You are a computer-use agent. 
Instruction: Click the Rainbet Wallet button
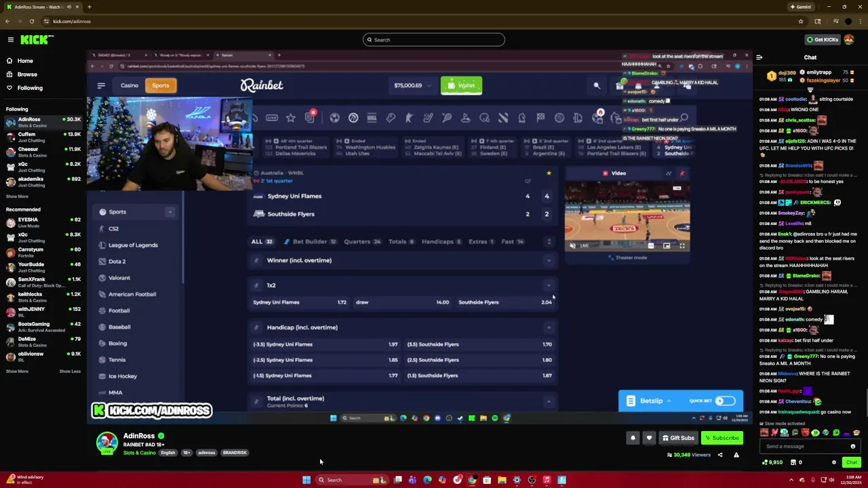tap(461, 85)
